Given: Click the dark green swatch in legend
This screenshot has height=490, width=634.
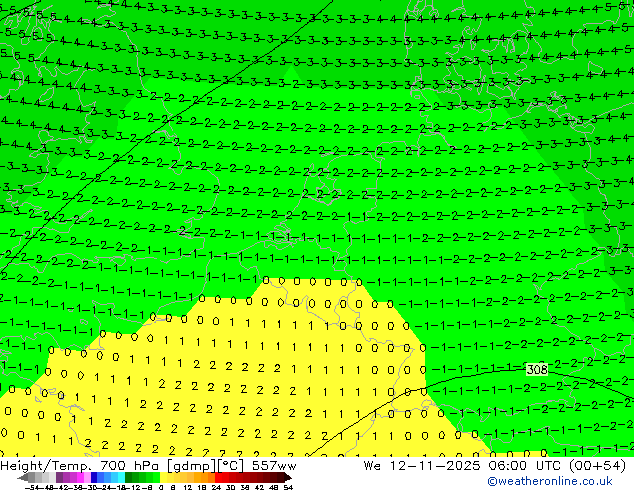Looking at the screenshot, I should [129, 477].
